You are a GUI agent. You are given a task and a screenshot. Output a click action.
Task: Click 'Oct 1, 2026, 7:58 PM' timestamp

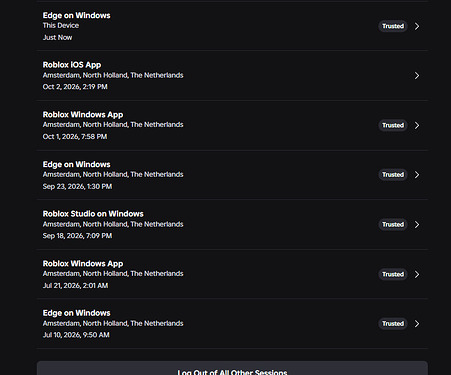[x=75, y=137]
